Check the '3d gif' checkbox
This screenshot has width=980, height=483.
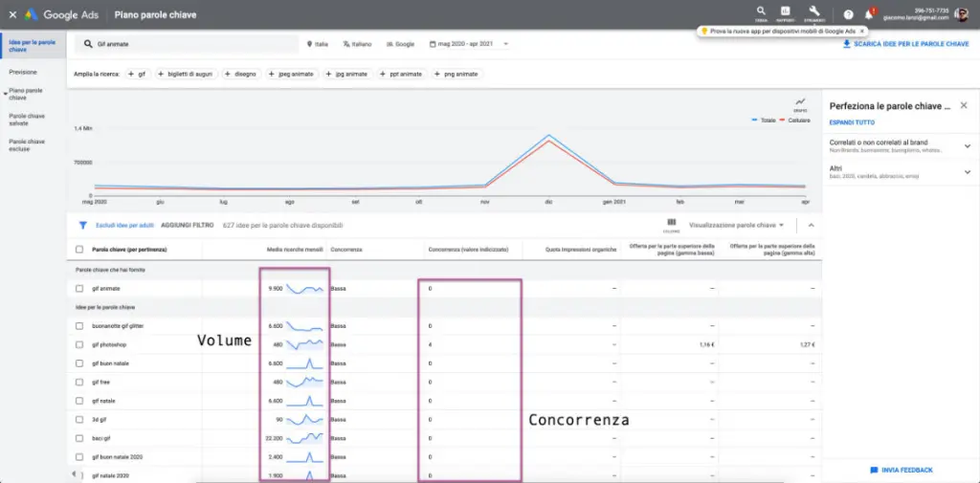coord(79,419)
